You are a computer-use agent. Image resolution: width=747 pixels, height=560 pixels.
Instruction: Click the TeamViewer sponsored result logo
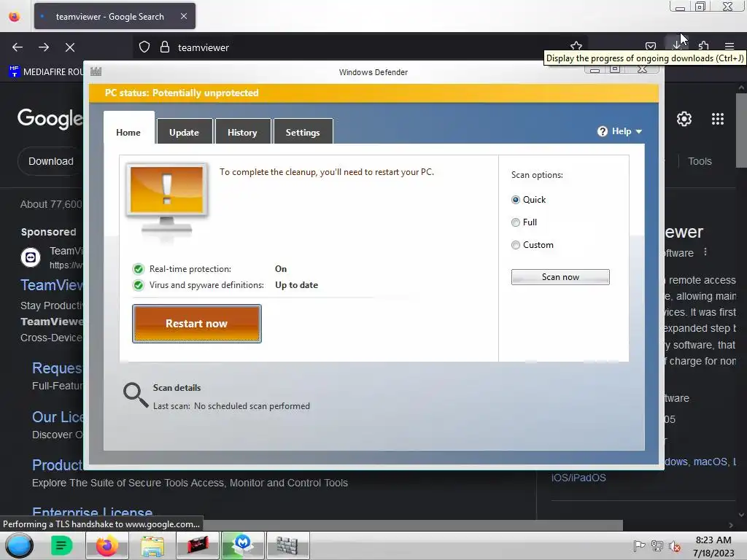click(31, 257)
